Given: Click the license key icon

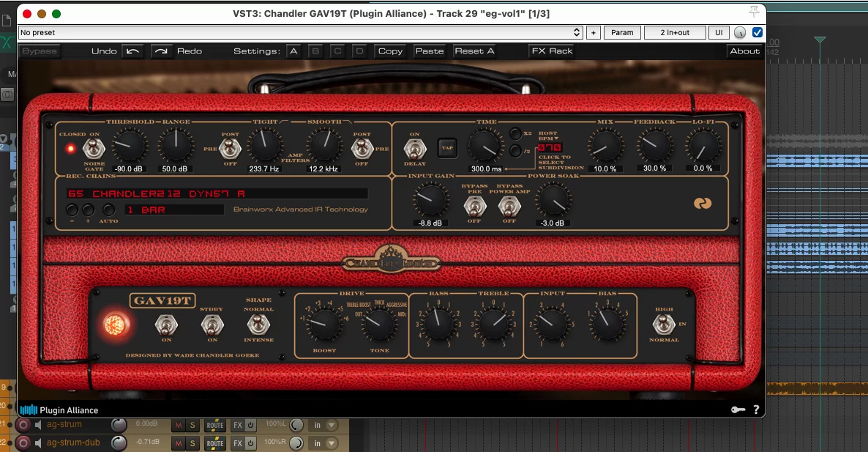Looking at the screenshot, I should tap(738, 410).
